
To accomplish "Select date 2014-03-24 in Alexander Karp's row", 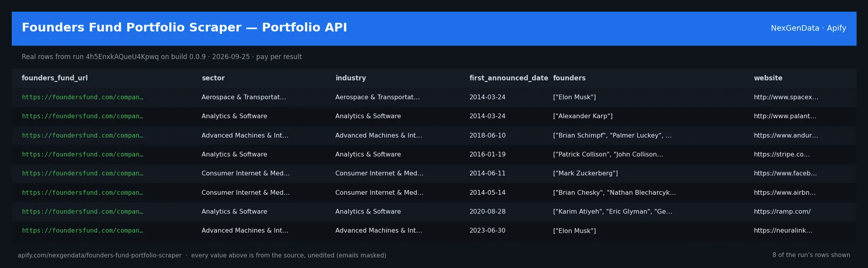I will [x=488, y=116].
